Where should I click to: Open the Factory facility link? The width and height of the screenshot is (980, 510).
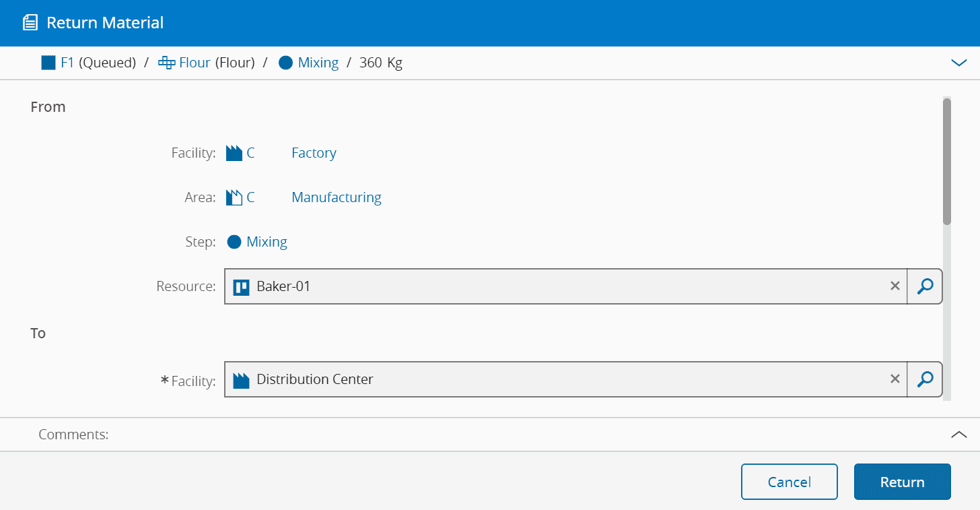314,154
